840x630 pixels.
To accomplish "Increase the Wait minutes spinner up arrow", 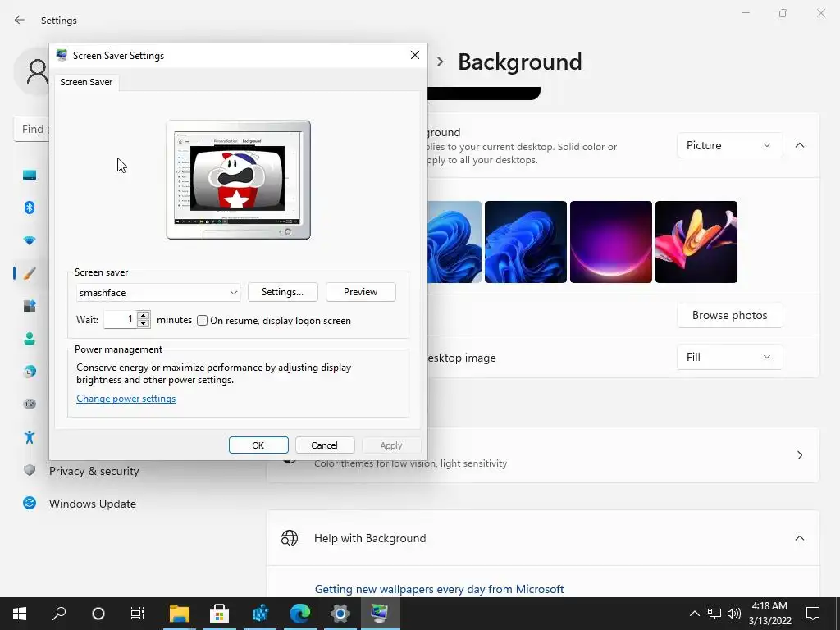I will click(x=143, y=315).
